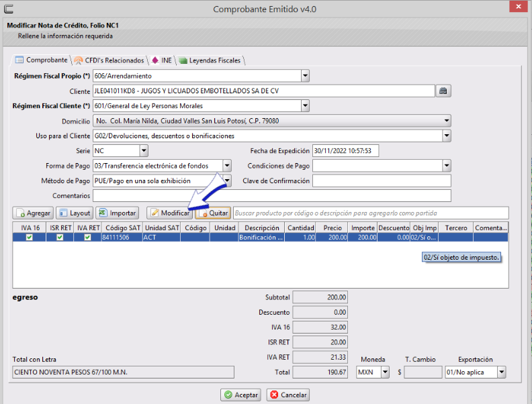Click the Descripción column header
The height and width of the screenshot is (404, 532).
click(261, 228)
